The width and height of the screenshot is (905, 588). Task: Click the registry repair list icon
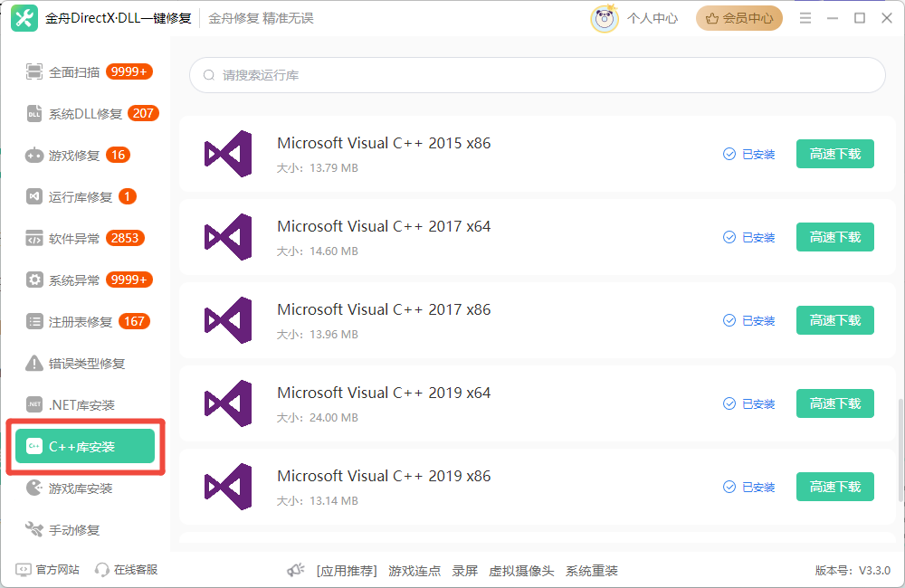34,321
